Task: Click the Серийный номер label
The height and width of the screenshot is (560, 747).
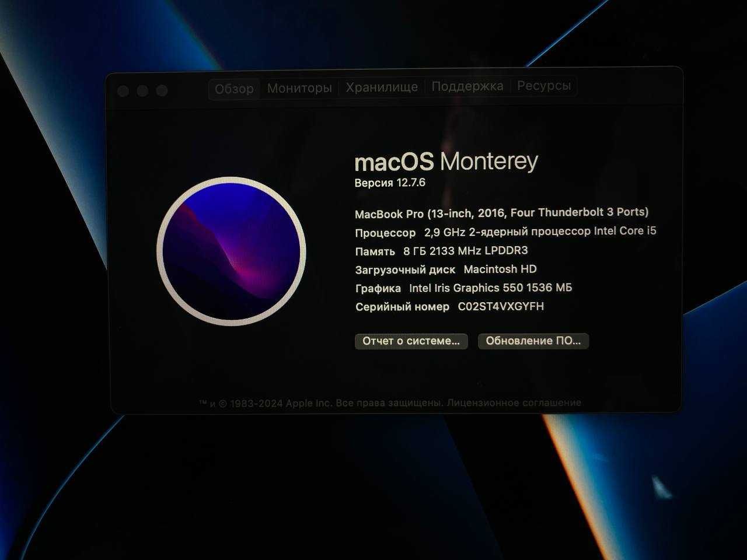Action: click(402, 307)
